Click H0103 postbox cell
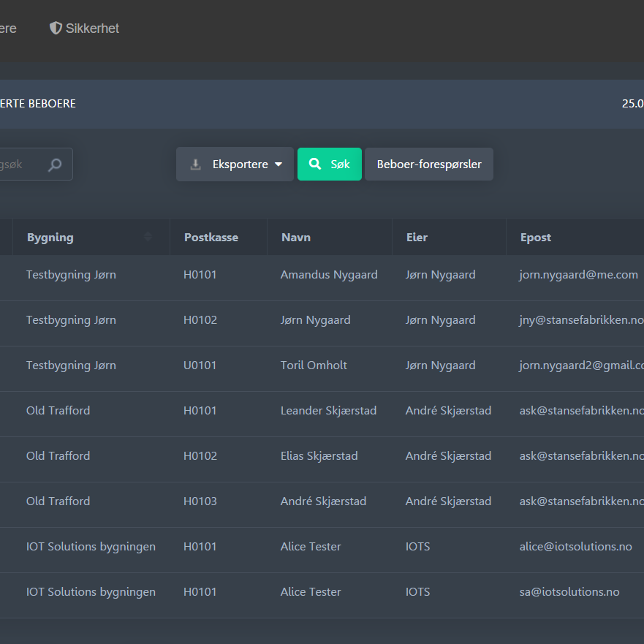Image resolution: width=644 pixels, height=644 pixels. [200, 501]
